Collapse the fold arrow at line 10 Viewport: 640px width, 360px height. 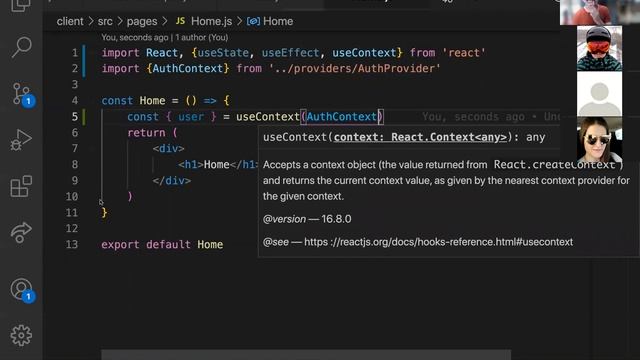(101, 202)
